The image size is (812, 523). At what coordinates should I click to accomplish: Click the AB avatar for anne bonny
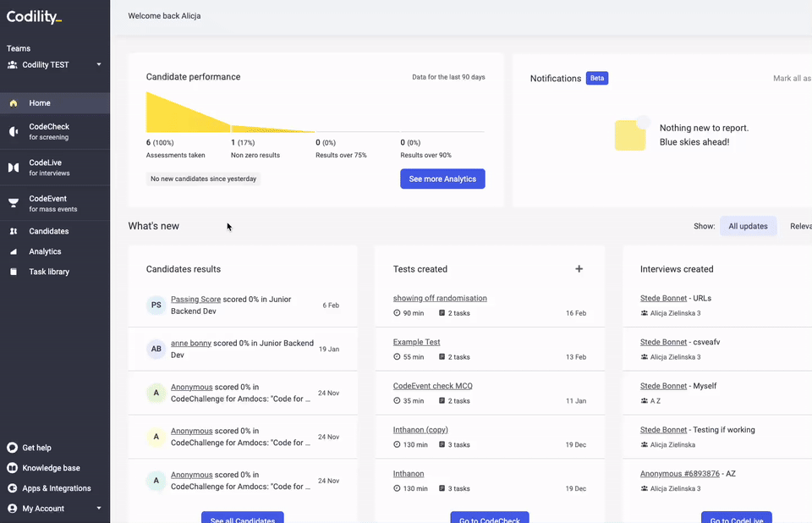(x=156, y=349)
